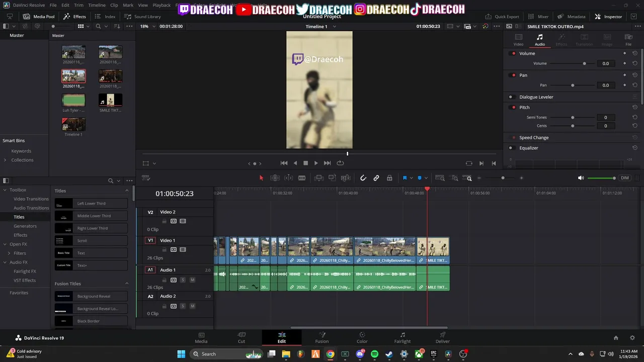Mute monitor volume speaker icon
644x362 pixels.
pos(581,178)
